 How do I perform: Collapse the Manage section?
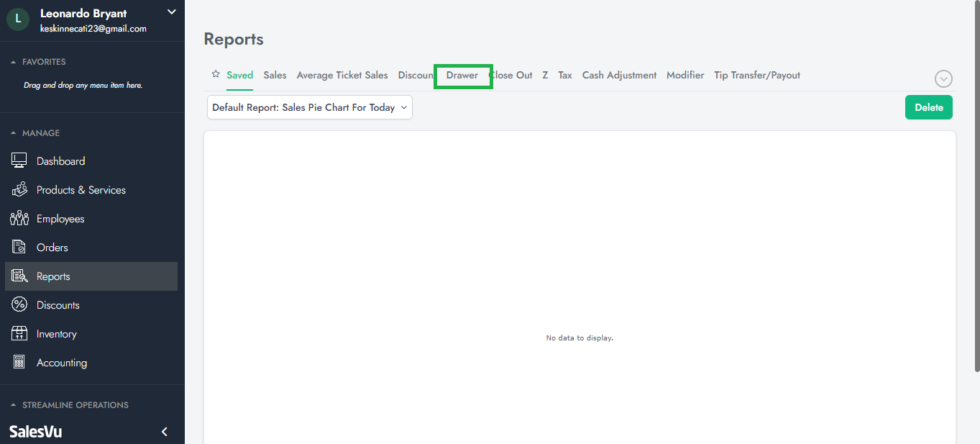pyautogui.click(x=13, y=133)
